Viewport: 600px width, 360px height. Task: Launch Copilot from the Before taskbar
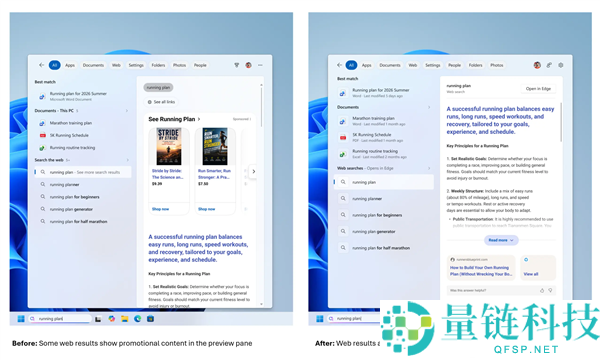click(x=112, y=318)
